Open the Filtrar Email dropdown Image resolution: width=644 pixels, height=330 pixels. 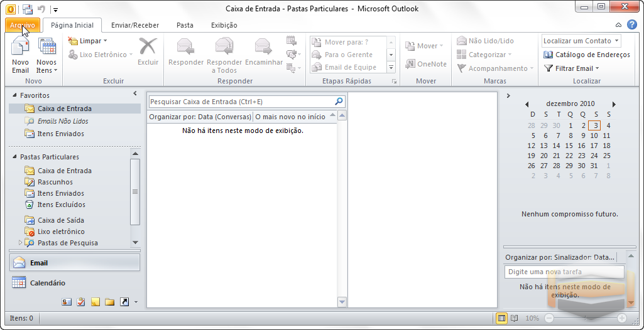(x=572, y=68)
